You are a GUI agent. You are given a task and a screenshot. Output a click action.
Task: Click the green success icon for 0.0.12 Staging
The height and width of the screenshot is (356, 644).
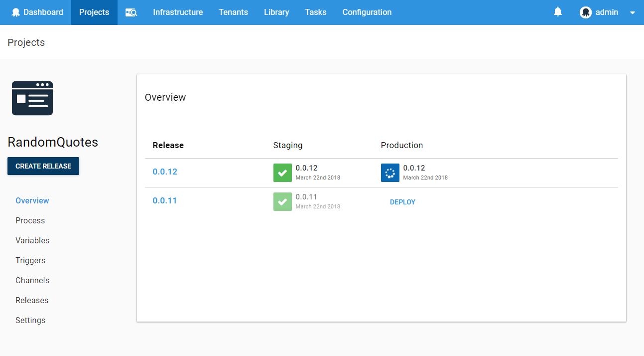click(x=282, y=173)
